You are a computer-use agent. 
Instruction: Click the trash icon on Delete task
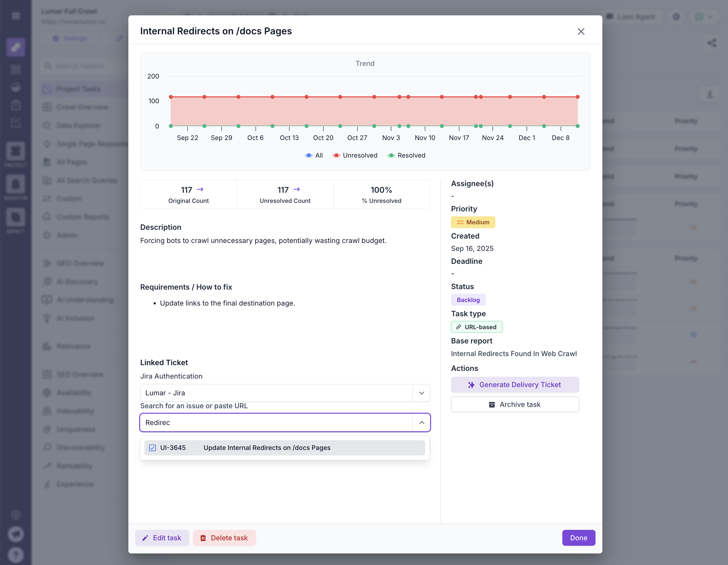tap(203, 538)
